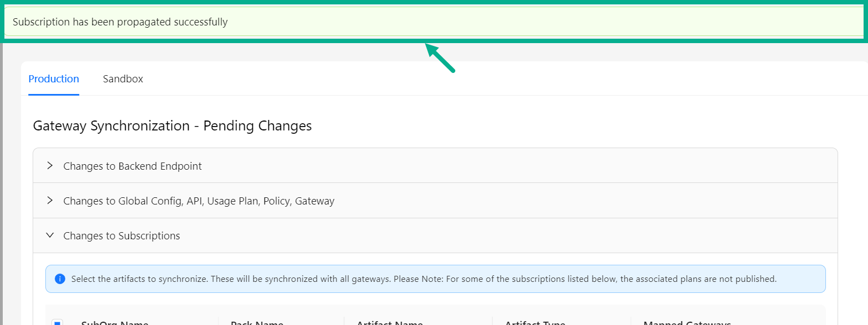Click the subscription propagated success banner
The height and width of the screenshot is (325, 868).
(x=434, y=22)
